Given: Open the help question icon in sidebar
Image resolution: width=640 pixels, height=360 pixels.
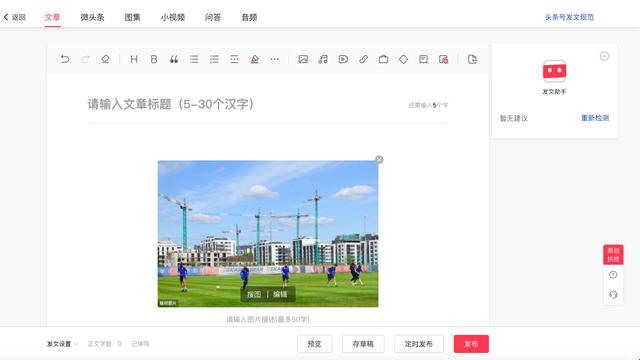Looking at the screenshot, I should (613, 275).
